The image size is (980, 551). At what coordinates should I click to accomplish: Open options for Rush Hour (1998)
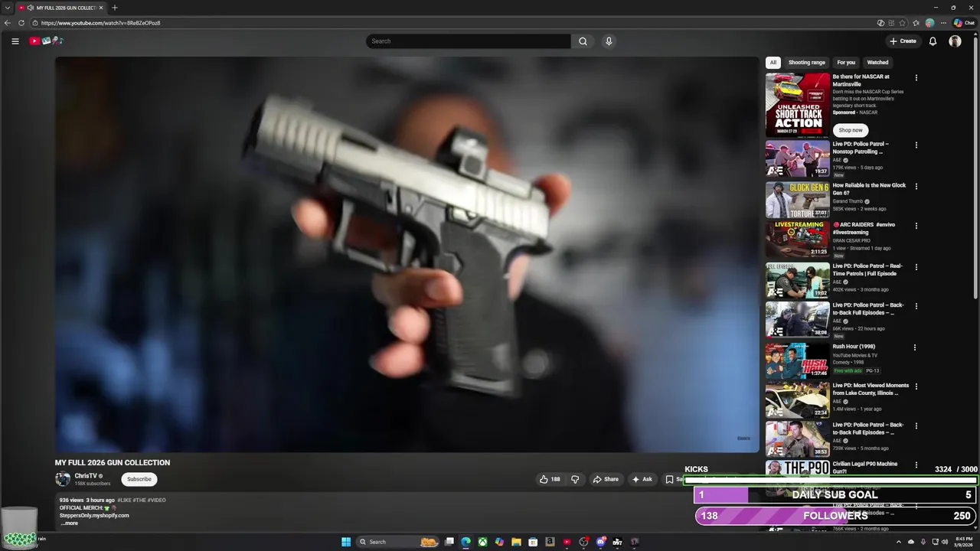pyautogui.click(x=916, y=347)
